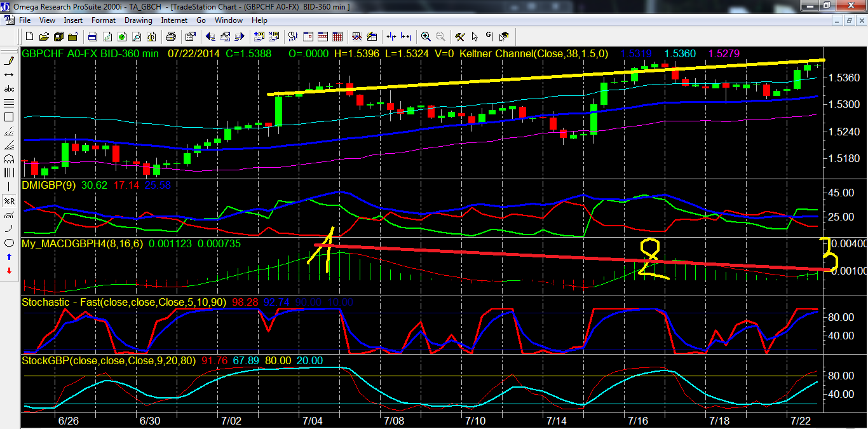This screenshot has height=429, width=868.
Task: Choose the blue up arrow marker tool
Action: click(9, 257)
